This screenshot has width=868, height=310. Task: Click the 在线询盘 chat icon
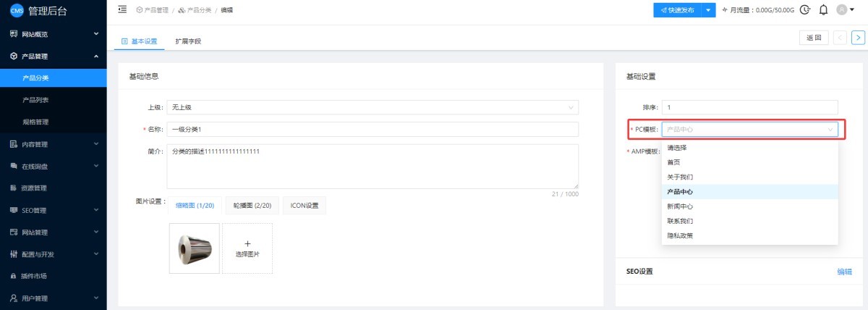point(14,166)
